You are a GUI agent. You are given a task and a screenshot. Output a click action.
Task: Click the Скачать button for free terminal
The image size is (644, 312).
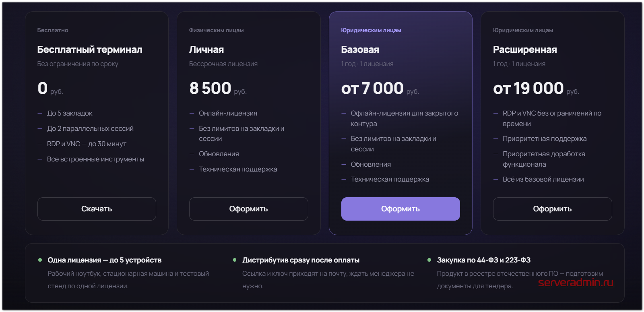click(97, 209)
